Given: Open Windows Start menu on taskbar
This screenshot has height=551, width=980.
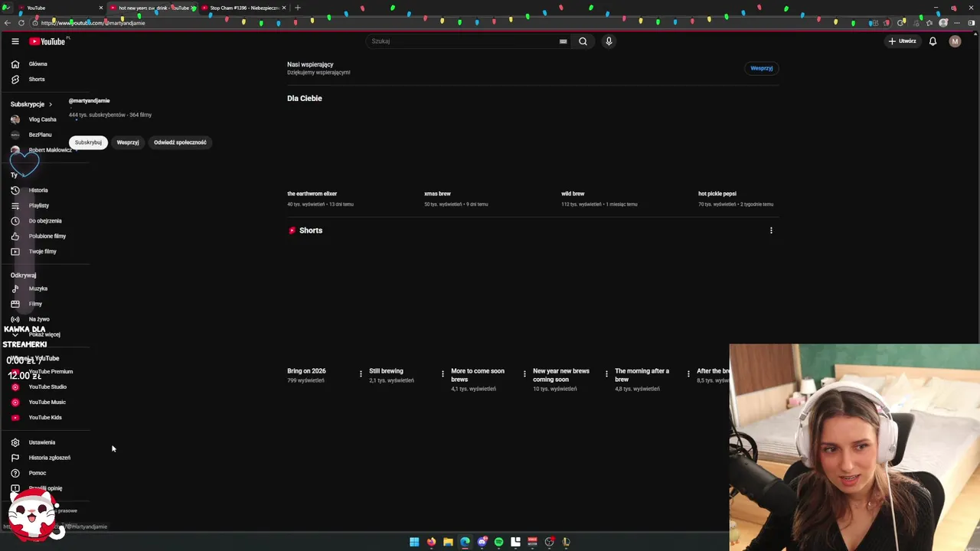Looking at the screenshot, I should 414,542.
